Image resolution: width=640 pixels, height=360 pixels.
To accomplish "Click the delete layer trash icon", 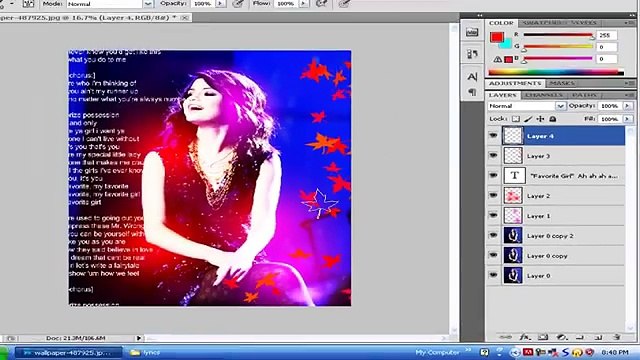I will (617, 337).
